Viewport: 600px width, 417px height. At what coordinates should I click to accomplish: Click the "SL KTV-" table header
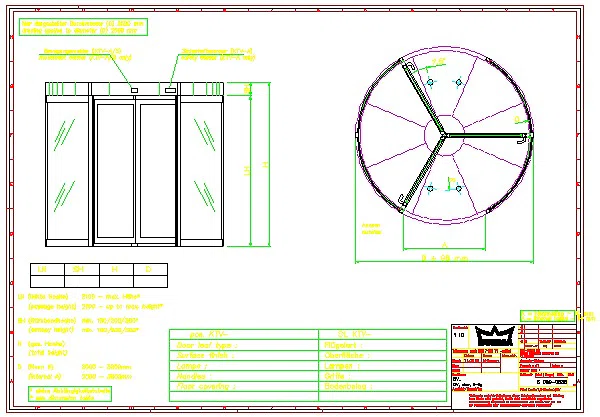pos(354,334)
